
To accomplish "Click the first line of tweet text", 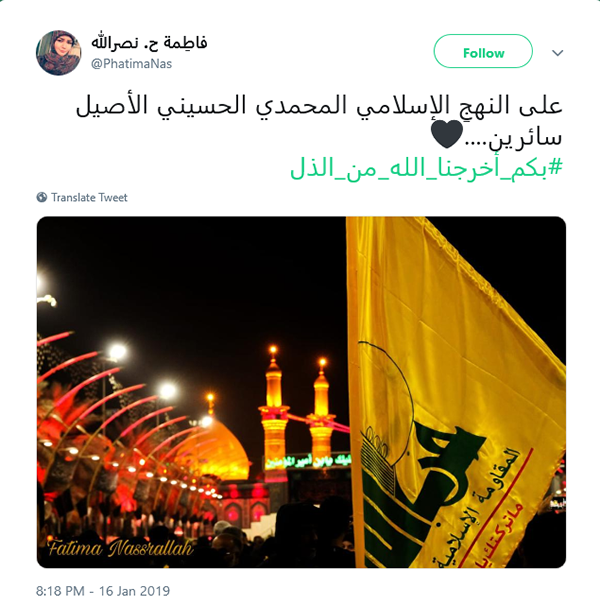I will (x=319, y=106).
